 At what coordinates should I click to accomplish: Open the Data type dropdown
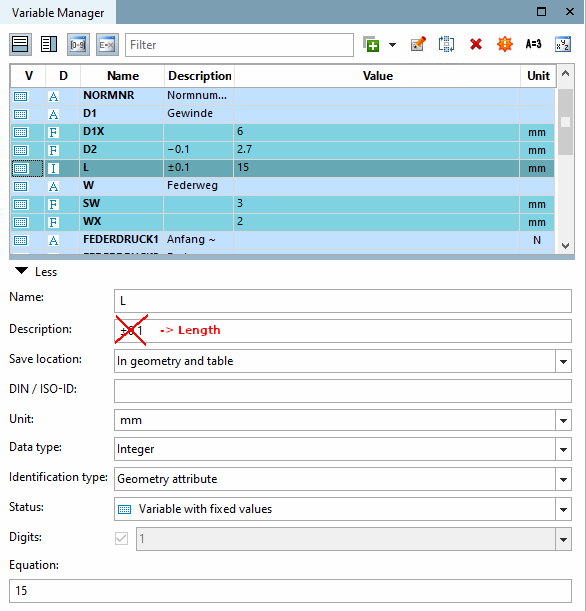[563, 449]
